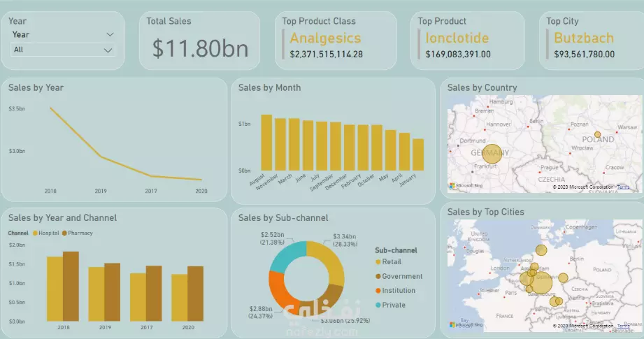Click the Pharmacy legend swatch
Image resolution: width=644 pixels, height=339 pixels.
[x=64, y=233]
